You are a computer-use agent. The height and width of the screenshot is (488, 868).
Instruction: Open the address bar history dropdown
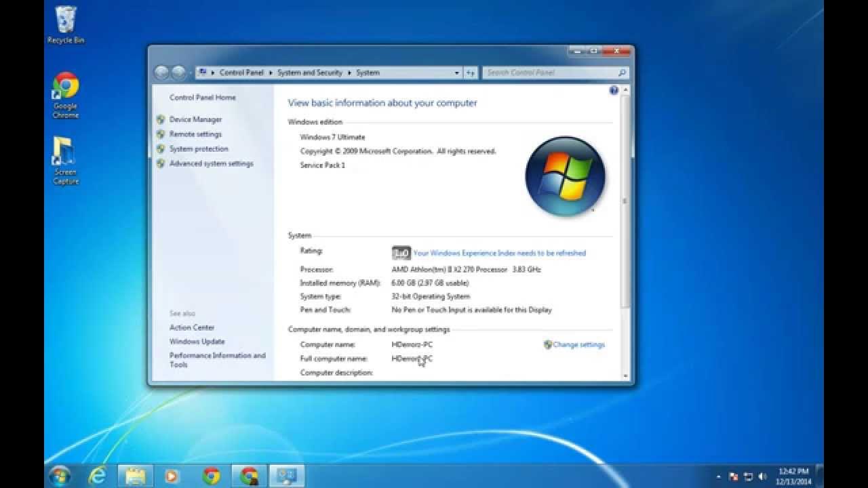tap(457, 73)
